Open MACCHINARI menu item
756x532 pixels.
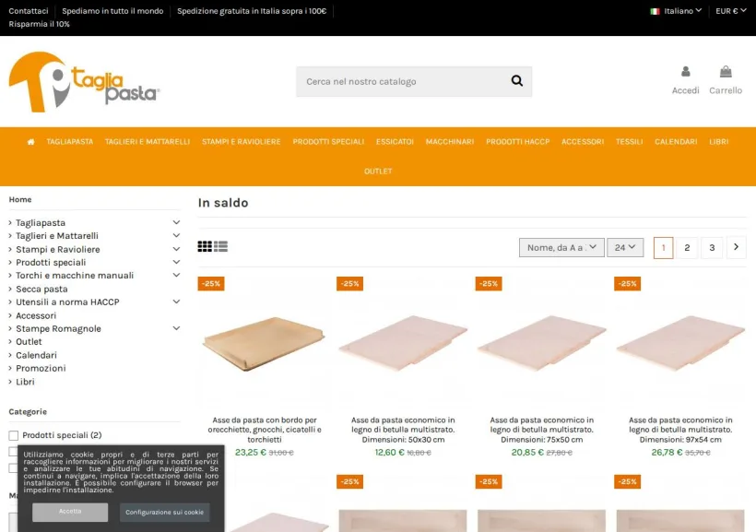click(x=450, y=142)
